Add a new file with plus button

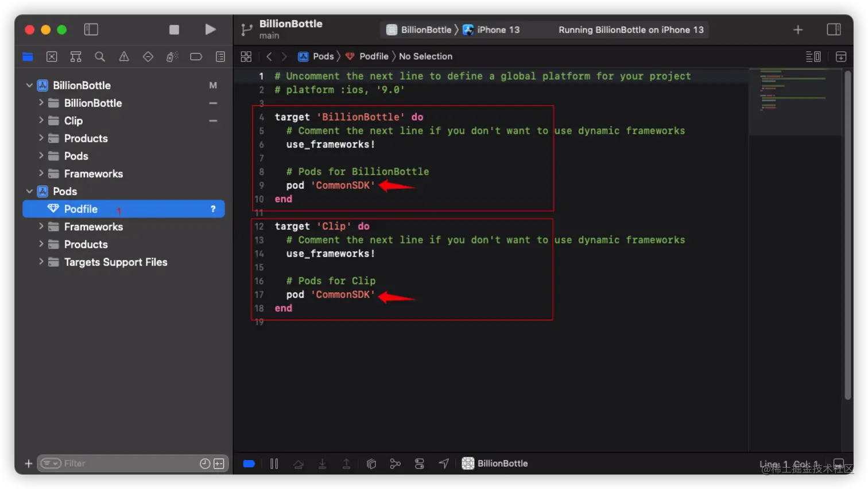(29, 463)
